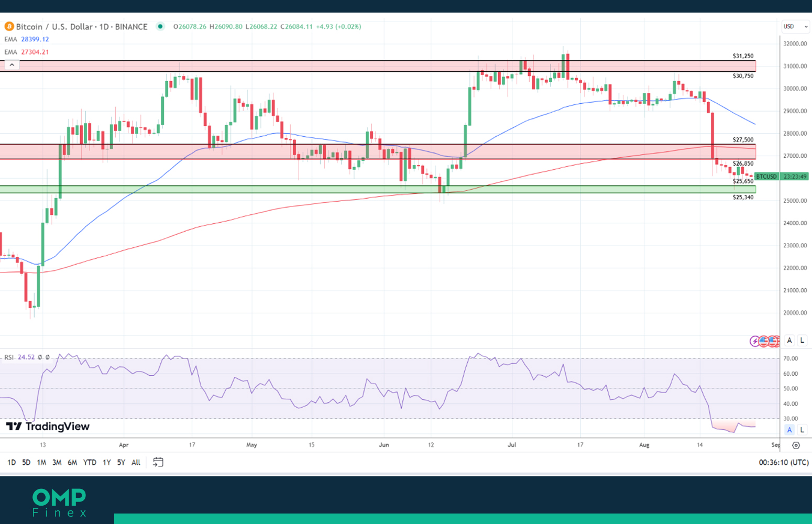Select the YTD time range
Image resolution: width=812 pixels, height=524 pixels.
(90, 462)
